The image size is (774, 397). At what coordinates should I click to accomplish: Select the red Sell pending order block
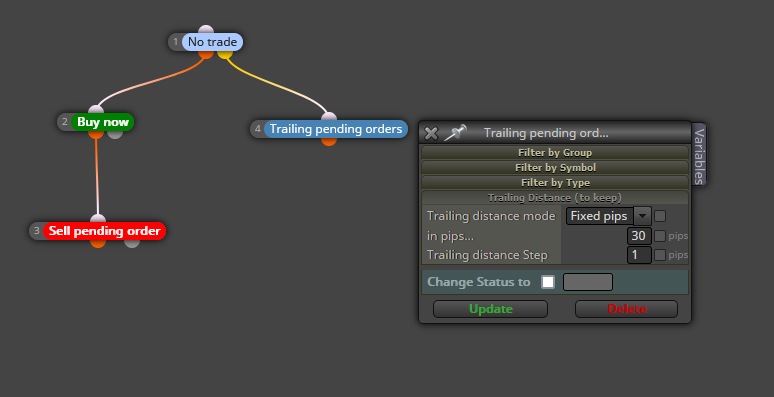105,231
